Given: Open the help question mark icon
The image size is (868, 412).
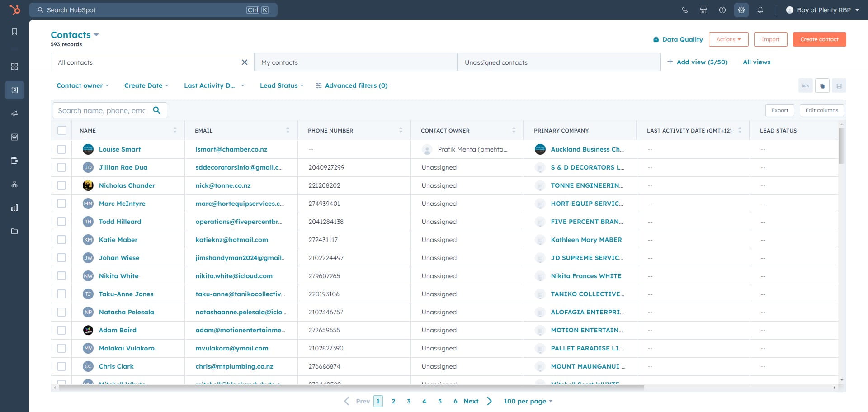Looking at the screenshot, I should (722, 10).
